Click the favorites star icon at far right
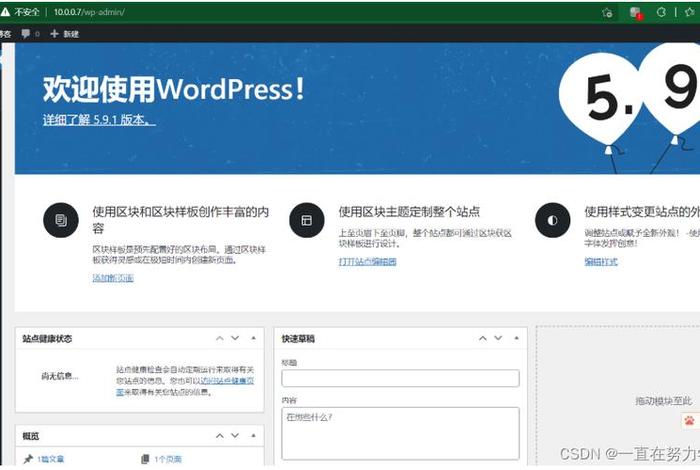The image size is (700, 470). [x=690, y=12]
